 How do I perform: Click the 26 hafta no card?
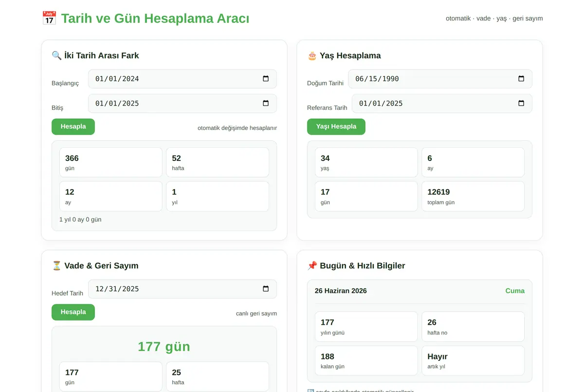click(473, 327)
